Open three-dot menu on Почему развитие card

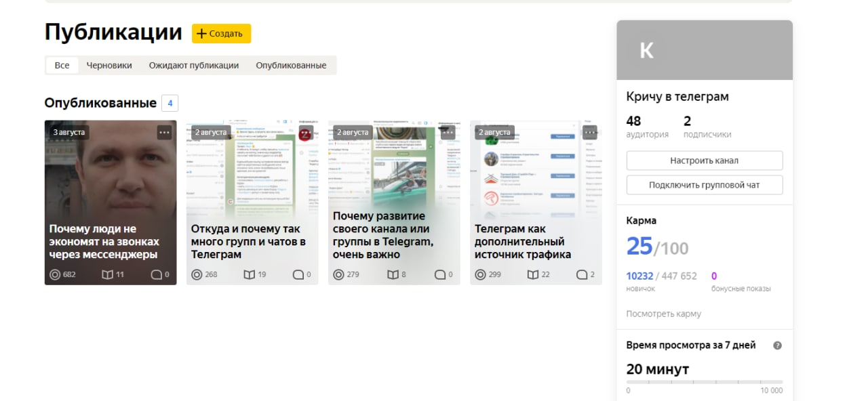point(448,133)
